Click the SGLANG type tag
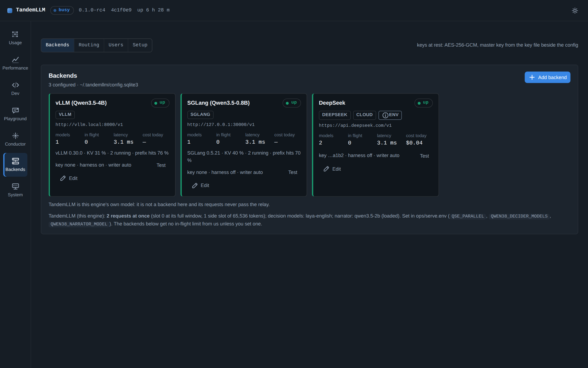 [200, 115]
